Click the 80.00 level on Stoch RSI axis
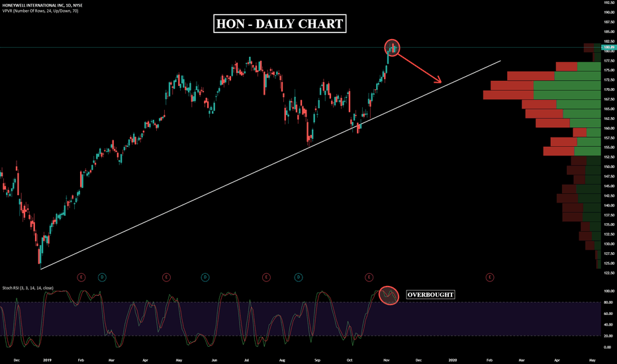 coord(608,302)
